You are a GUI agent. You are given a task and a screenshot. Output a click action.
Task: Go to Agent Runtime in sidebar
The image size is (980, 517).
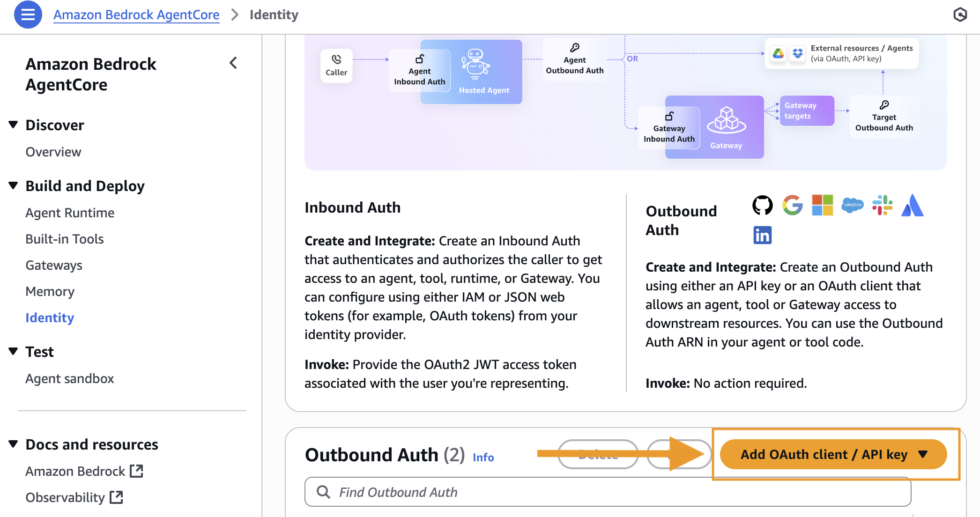[70, 213]
